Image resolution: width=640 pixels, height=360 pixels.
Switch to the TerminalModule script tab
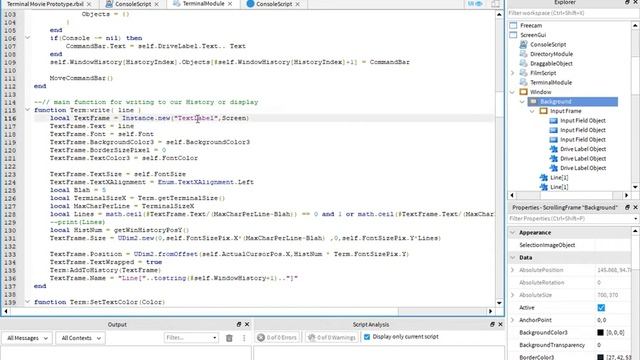click(203, 4)
